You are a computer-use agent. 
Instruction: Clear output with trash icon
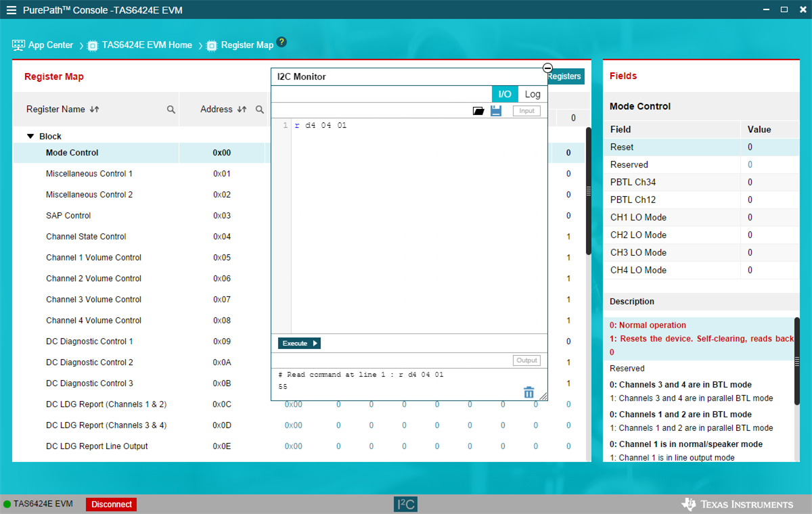528,392
